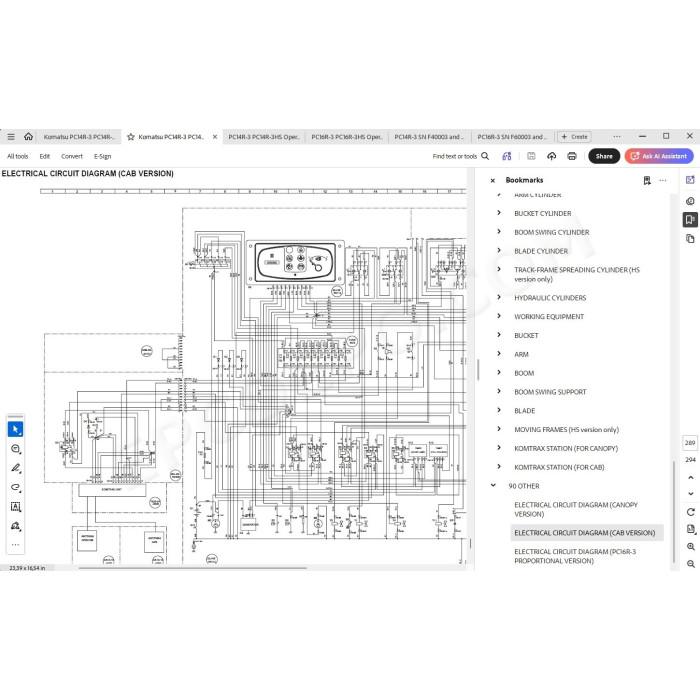This screenshot has width=700, height=700.
Task: Open the Bookmarks panel icon in right rail
Action: [690, 219]
